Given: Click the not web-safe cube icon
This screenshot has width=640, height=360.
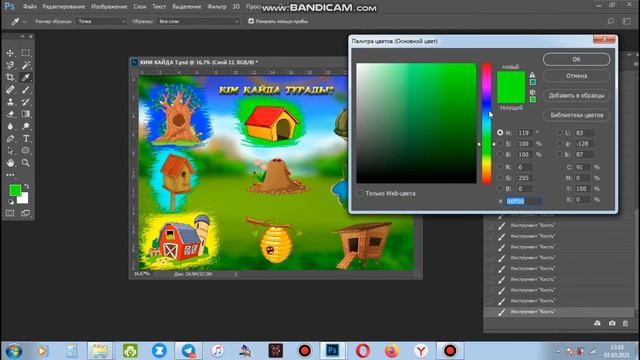Looking at the screenshot, I should [532, 92].
